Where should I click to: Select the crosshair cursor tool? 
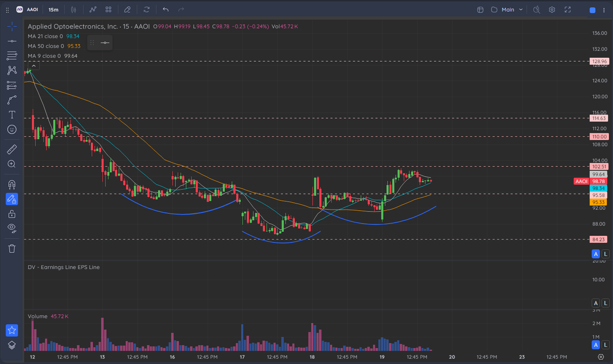12,26
